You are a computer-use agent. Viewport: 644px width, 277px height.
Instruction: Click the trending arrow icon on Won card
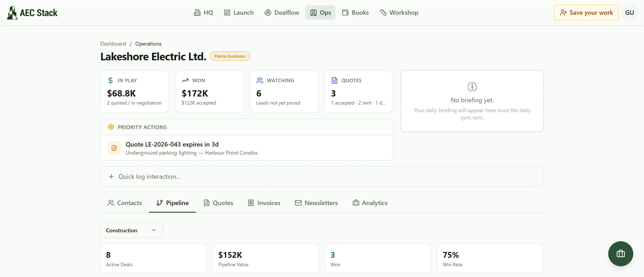click(x=185, y=80)
